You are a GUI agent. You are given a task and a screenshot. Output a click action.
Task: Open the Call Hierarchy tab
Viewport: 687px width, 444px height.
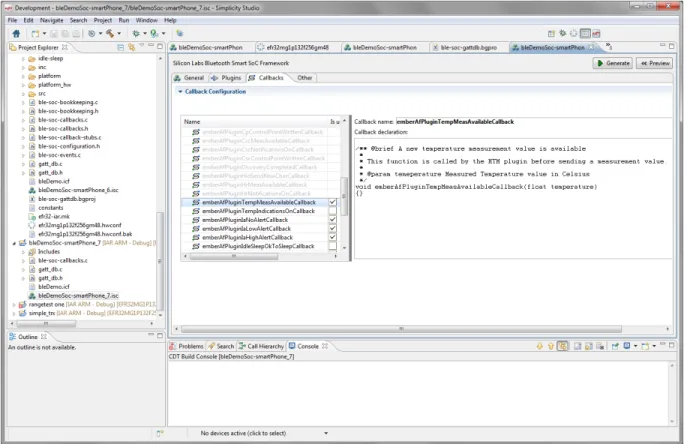click(x=261, y=346)
